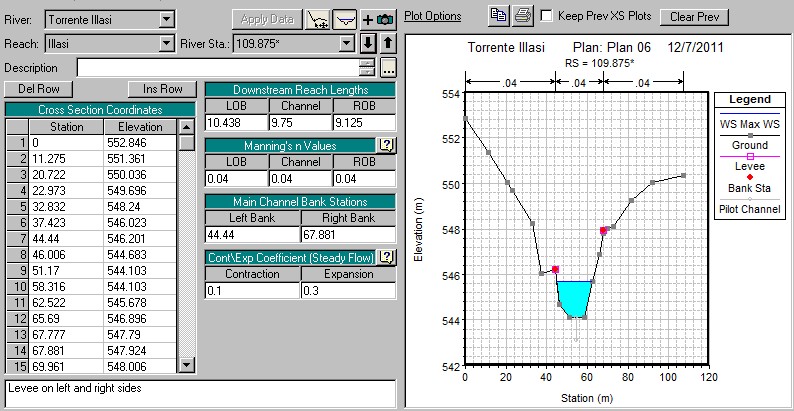This screenshot has height=411, width=794.
Task: Move to next downstream river station arrow
Action: [x=368, y=43]
